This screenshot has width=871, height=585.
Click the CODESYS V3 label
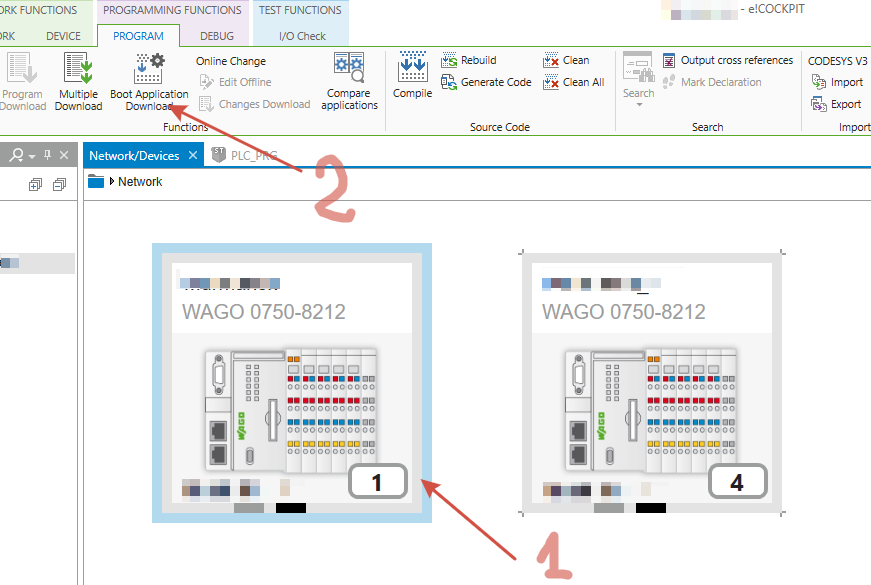click(x=837, y=61)
